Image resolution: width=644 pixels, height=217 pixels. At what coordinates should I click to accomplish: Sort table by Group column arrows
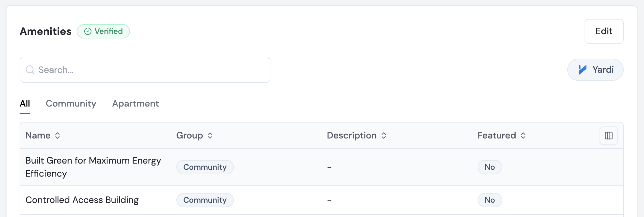coord(210,136)
